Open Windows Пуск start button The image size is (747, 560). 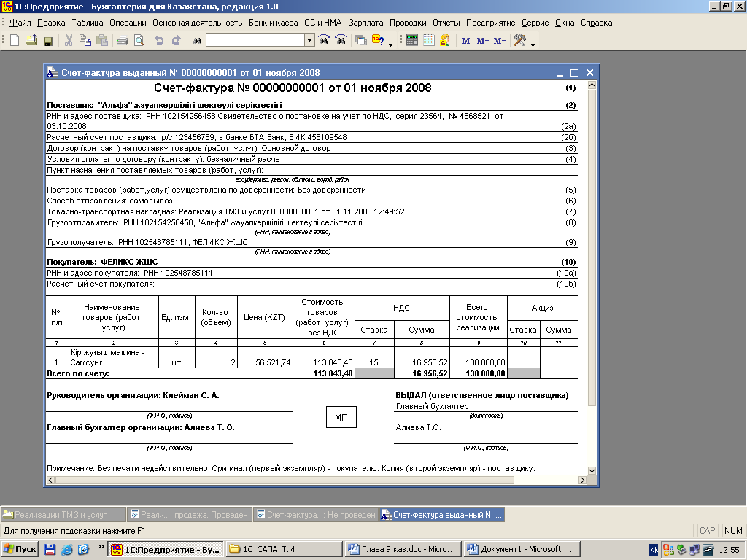coord(20,549)
